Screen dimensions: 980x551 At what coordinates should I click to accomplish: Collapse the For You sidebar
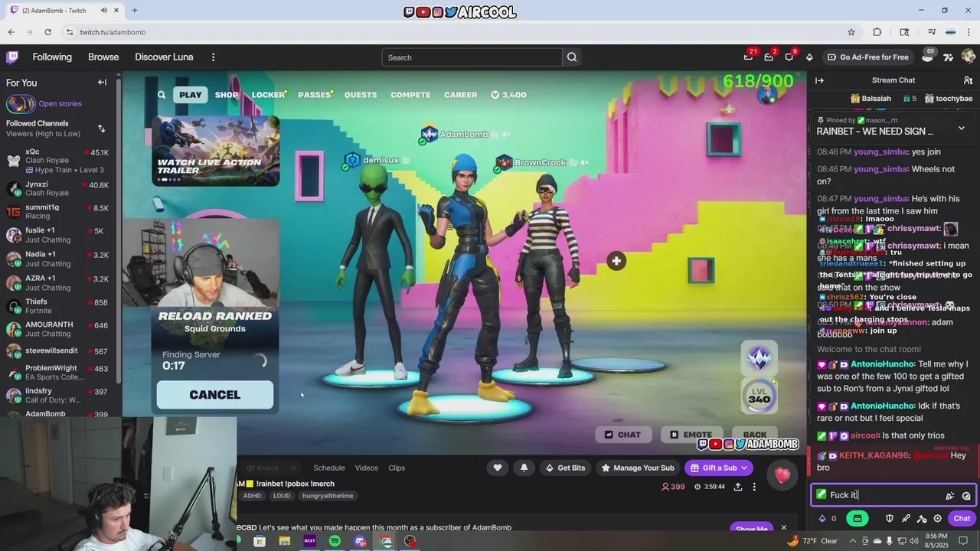[x=102, y=82]
